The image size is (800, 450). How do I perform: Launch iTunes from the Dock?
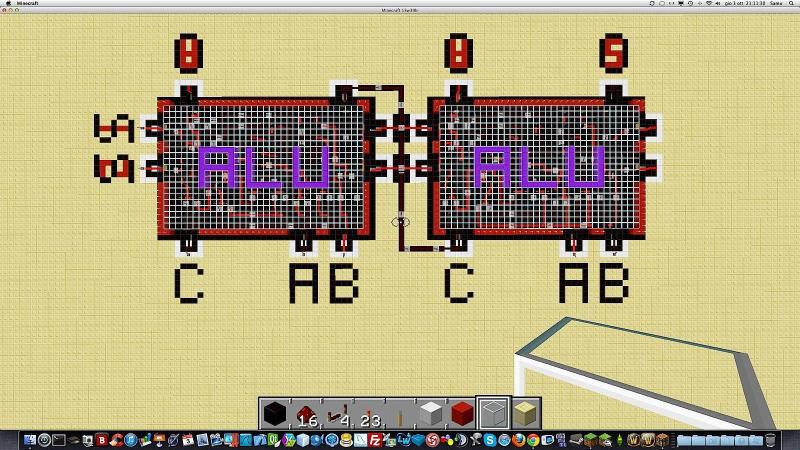[x=131, y=440]
